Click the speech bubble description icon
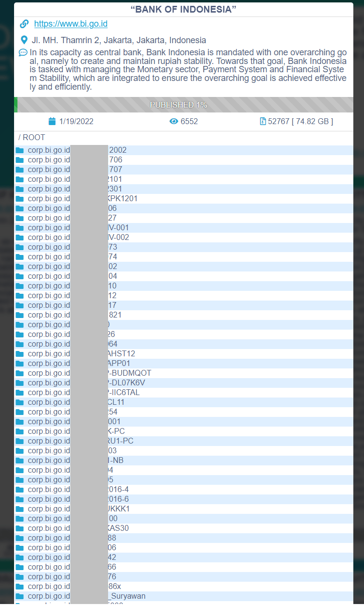Screen dimensions: 364x605 [23, 52]
